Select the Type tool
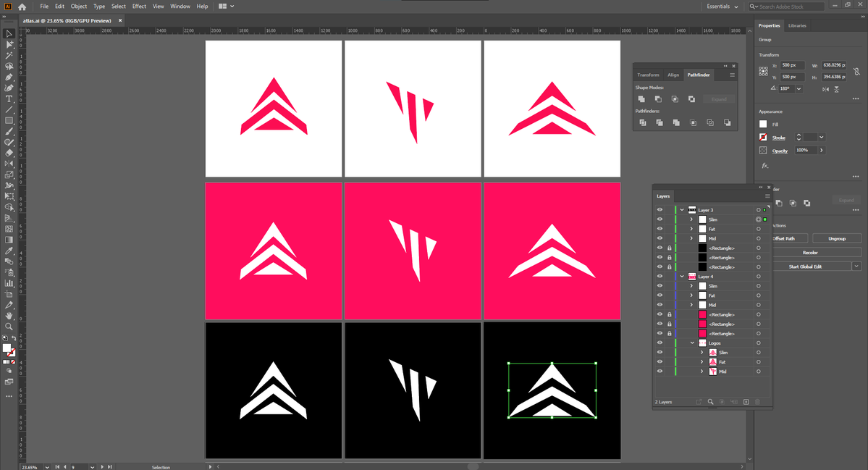This screenshot has height=470, width=868. [x=9, y=98]
